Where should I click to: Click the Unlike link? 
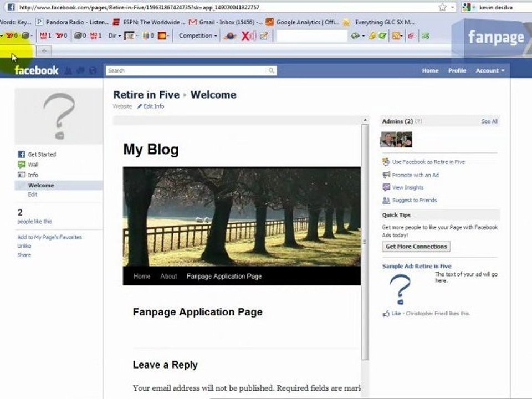(24, 246)
